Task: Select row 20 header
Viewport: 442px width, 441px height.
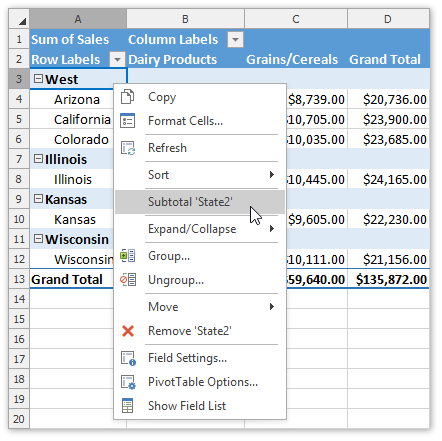Action: coord(19,419)
